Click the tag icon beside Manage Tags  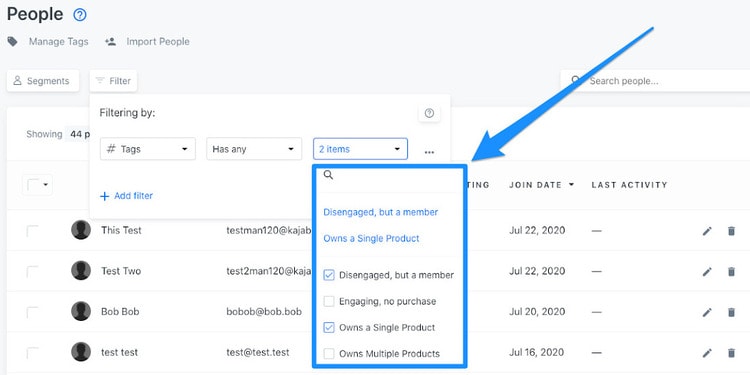point(12,42)
